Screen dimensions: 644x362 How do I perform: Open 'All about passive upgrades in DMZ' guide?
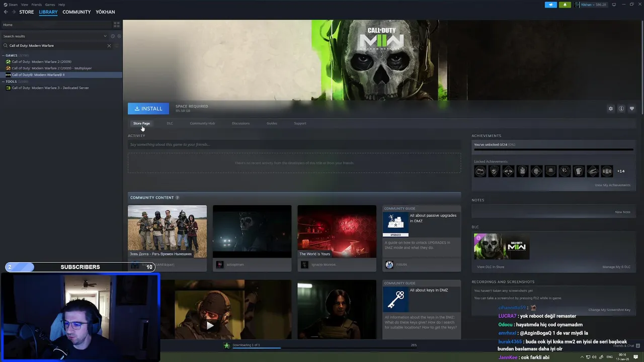point(422,238)
